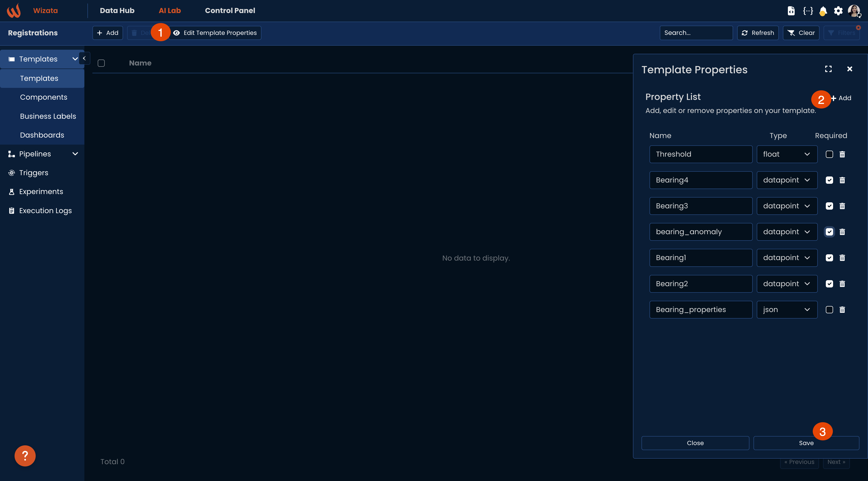Select the Templates menu item

click(x=38, y=78)
